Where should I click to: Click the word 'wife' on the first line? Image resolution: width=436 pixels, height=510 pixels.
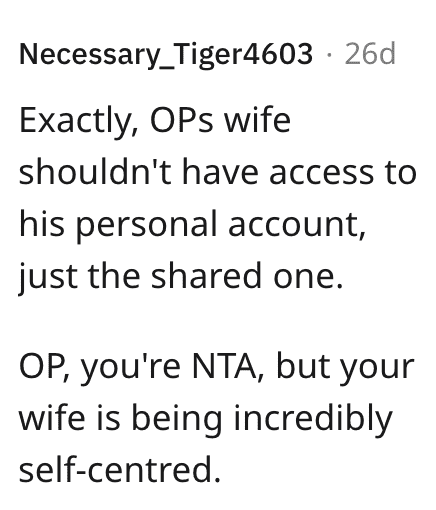(x=257, y=120)
